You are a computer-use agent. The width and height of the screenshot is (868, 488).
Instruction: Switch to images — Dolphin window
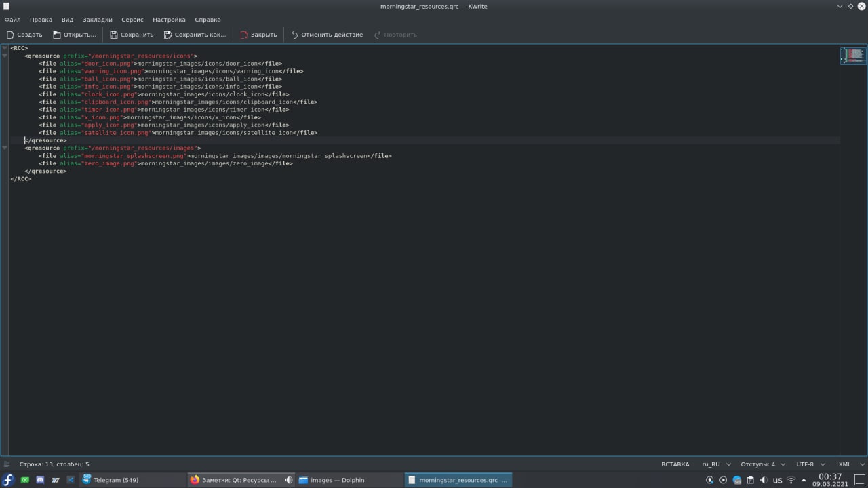(x=349, y=480)
